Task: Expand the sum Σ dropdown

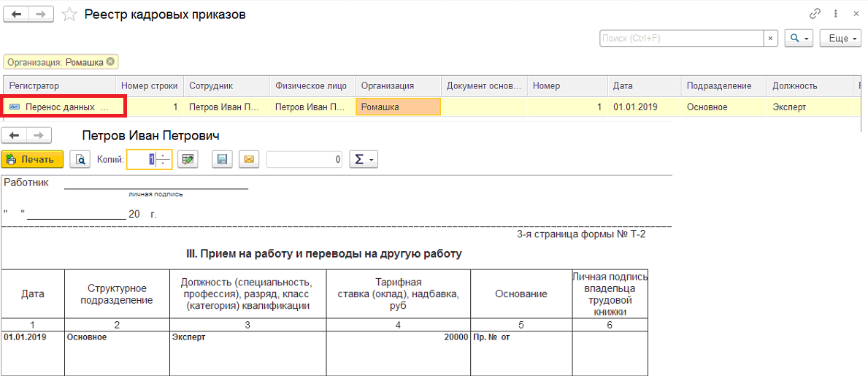Action: pos(364,159)
